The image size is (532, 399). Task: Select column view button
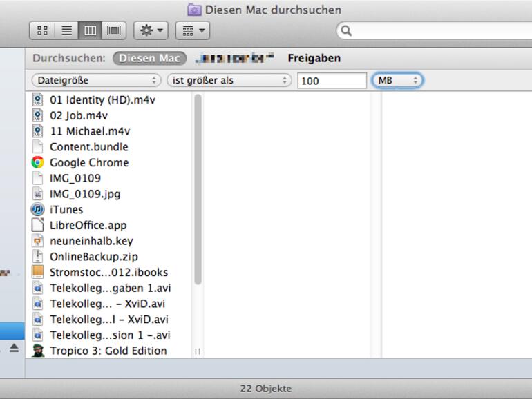point(90,31)
